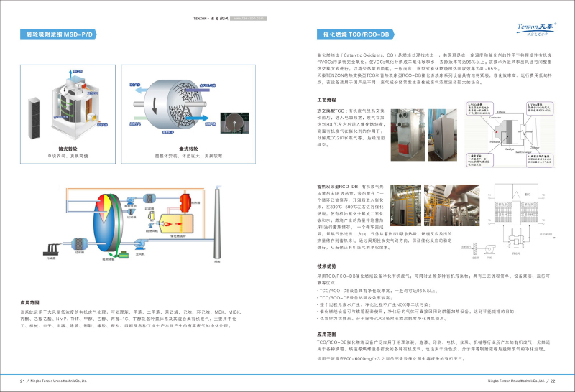Click the 应用范围 heading on page 22
This screenshot has height=392, width=575.
pos(326,334)
